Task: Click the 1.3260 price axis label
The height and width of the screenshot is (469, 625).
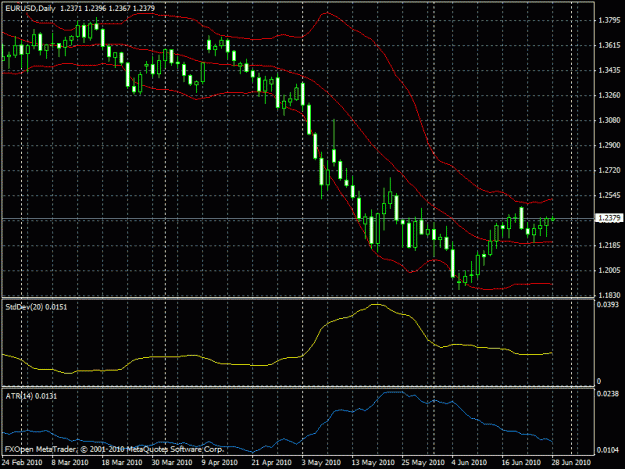Action: [609, 95]
